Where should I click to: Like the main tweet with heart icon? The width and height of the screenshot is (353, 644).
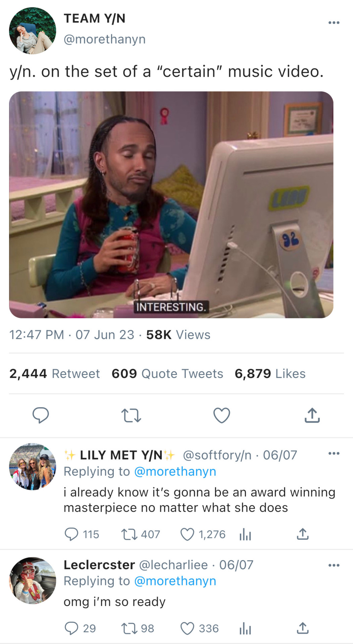[x=222, y=415]
